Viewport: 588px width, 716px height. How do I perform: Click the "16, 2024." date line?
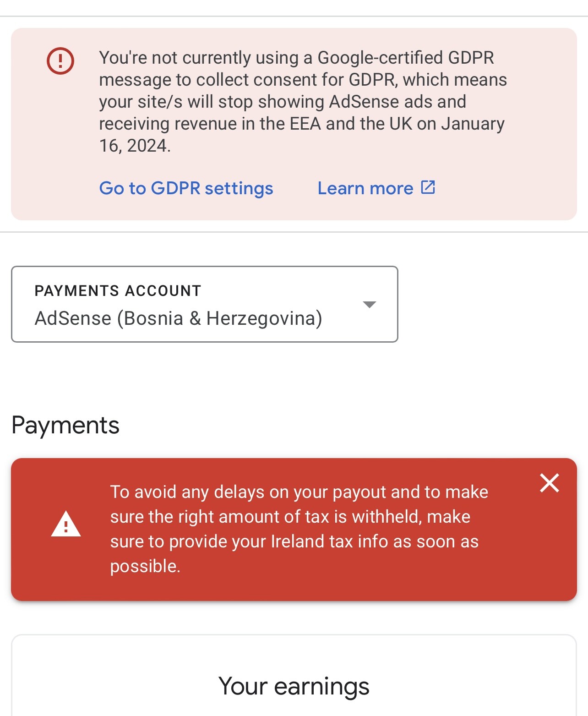coord(135,146)
